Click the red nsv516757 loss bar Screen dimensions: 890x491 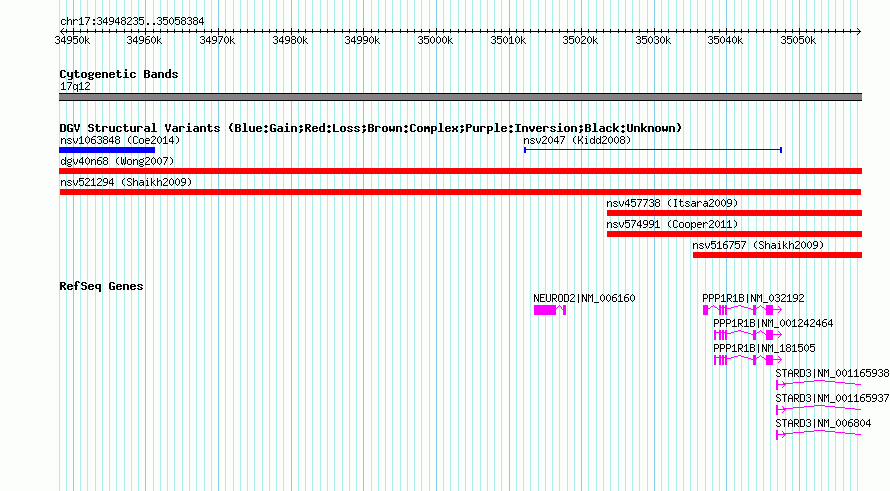777,255
